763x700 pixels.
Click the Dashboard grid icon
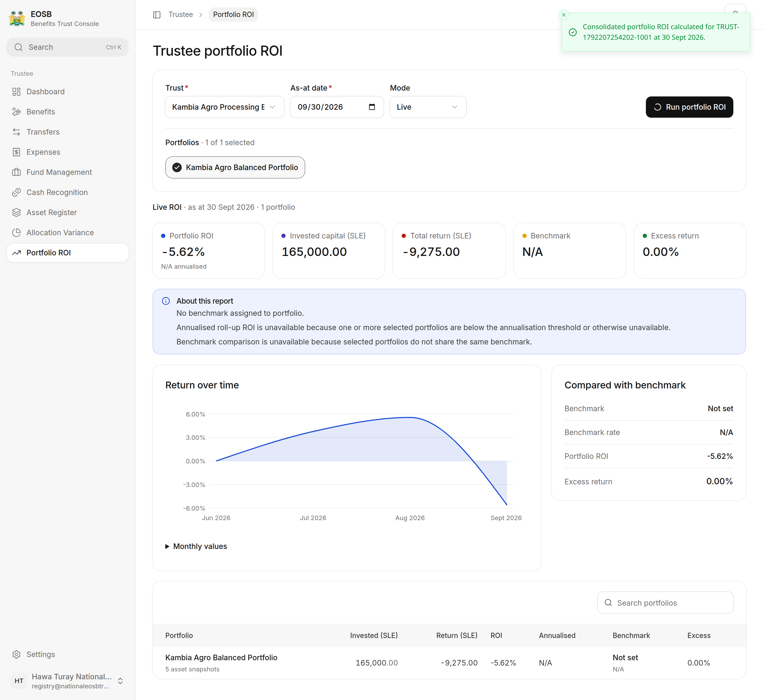16,92
